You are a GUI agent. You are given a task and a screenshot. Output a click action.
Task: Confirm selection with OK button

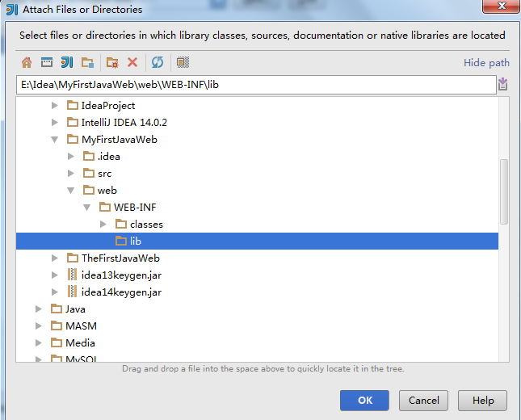click(x=364, y=400)
